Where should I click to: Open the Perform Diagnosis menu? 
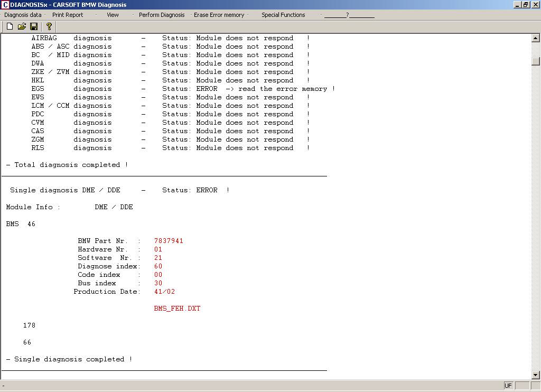click(x=162, y=15)
